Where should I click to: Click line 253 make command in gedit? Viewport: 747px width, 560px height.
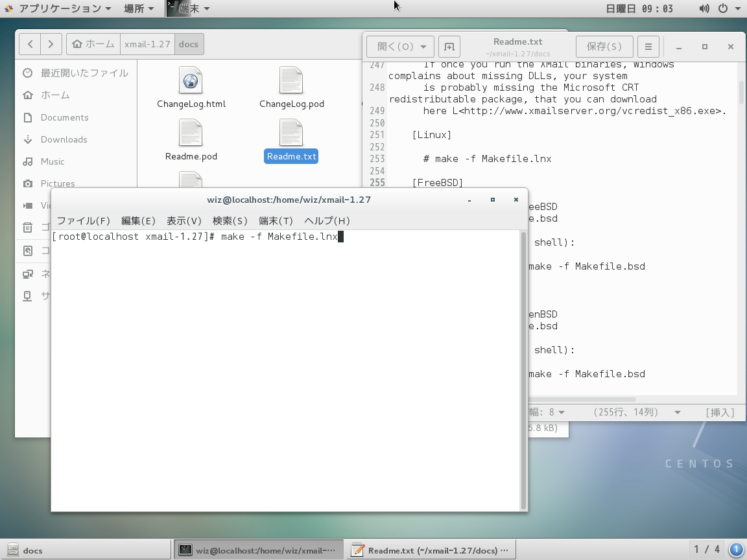487,159
